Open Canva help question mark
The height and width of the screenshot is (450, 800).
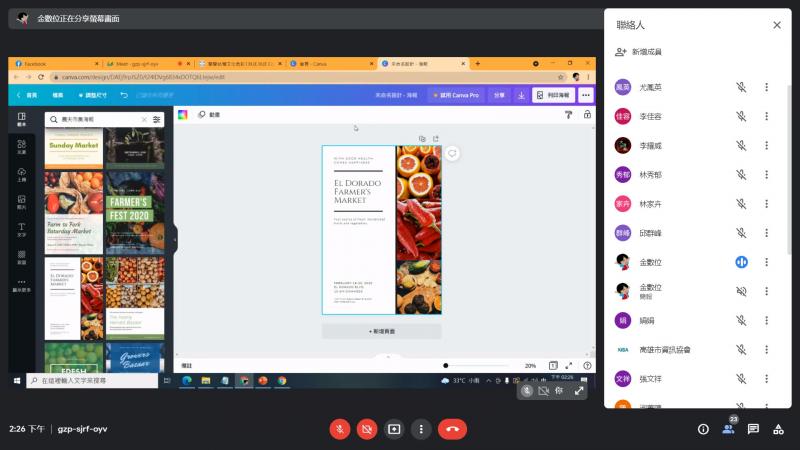pos(587,365)
